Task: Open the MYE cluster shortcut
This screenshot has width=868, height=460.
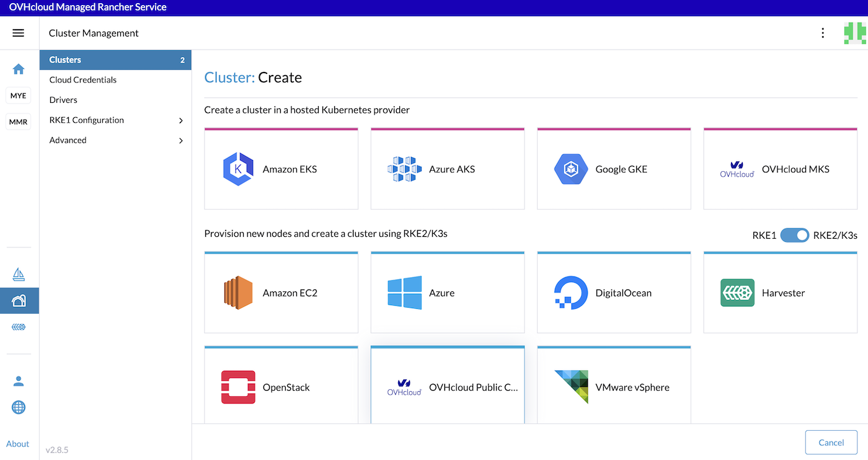Action: coord(18,95)
